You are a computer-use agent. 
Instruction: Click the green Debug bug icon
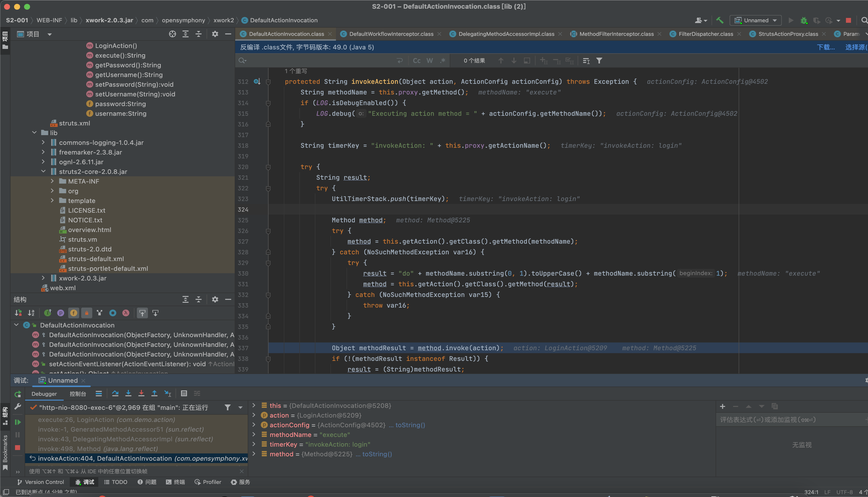(x=804, y=21)
